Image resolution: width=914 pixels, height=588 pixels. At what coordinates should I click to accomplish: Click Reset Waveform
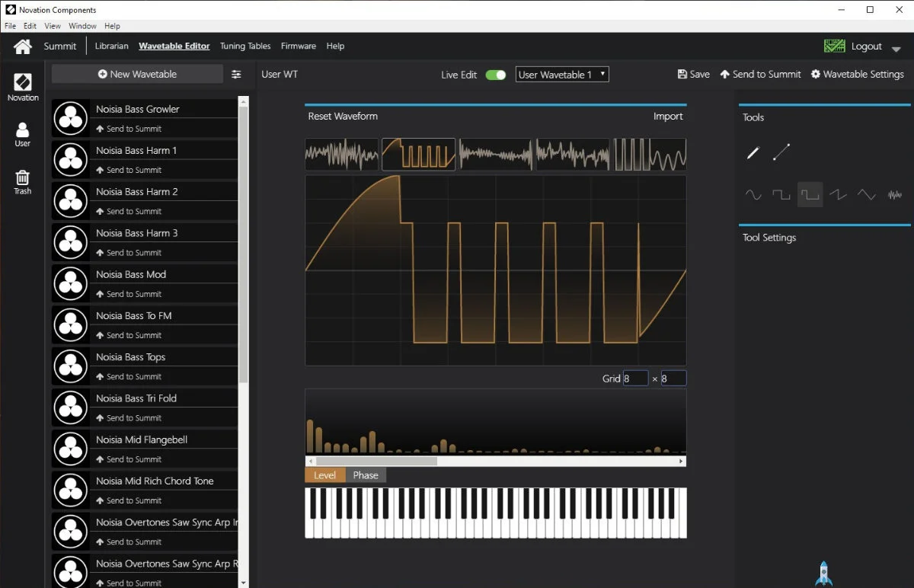pos(343,117)
